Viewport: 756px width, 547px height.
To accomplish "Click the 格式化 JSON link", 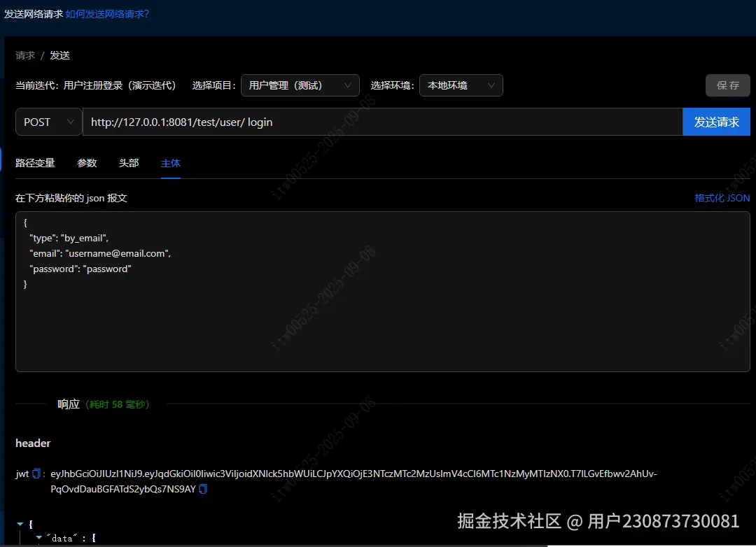I will click(722, 198).
